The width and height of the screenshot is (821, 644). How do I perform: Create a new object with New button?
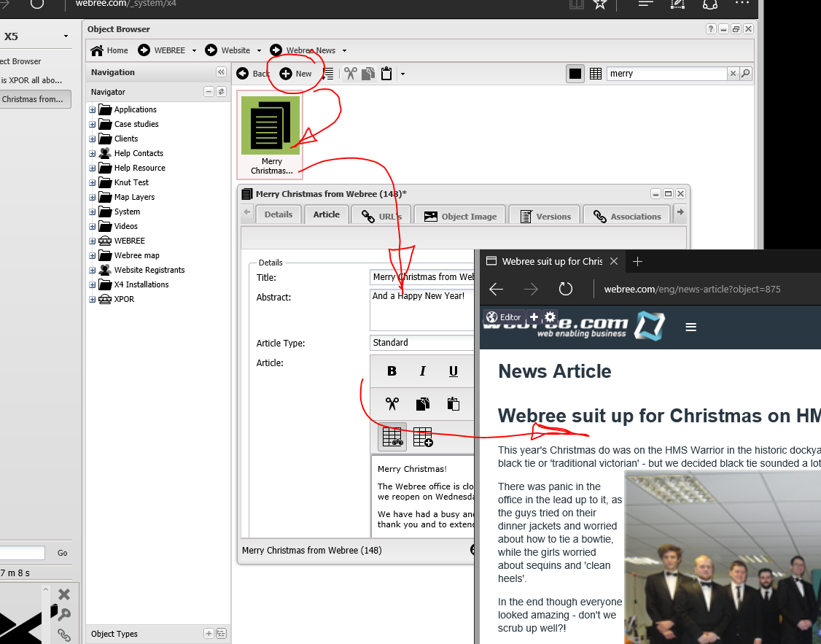pos(296,74)
